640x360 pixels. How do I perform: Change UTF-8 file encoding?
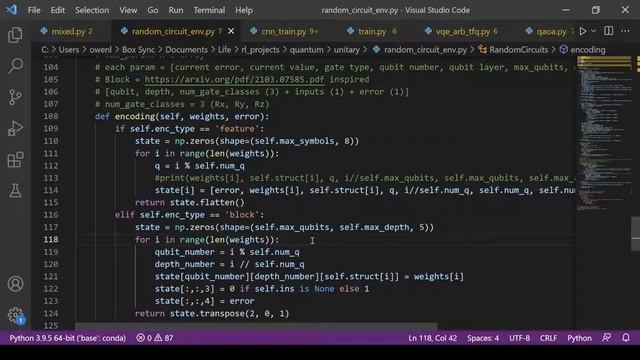click(x=519, y=338)
